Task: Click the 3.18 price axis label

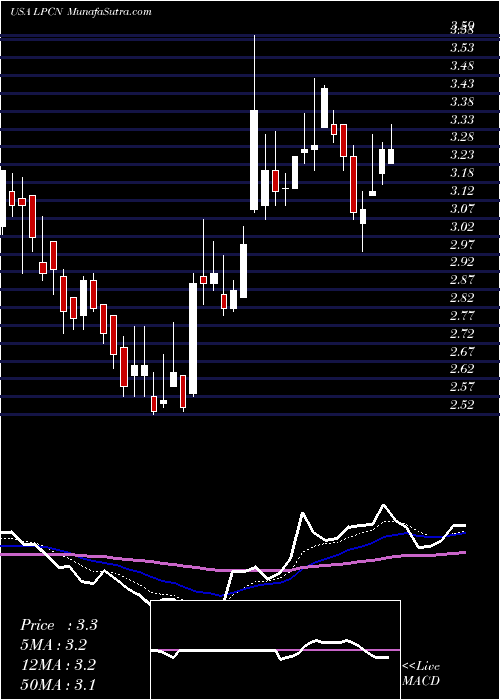Action: click(x=462, y=172)
